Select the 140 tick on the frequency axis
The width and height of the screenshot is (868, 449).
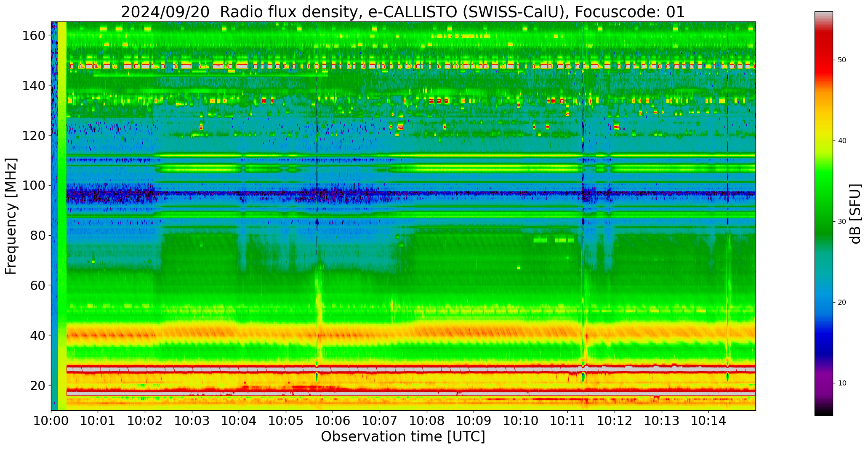(33, 85)
